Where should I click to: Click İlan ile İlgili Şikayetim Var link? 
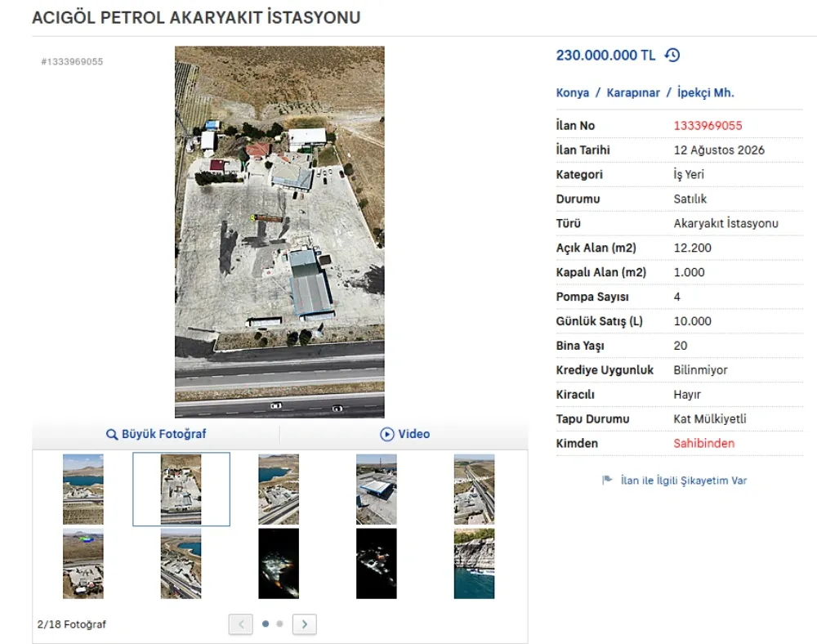pos(684,481)
